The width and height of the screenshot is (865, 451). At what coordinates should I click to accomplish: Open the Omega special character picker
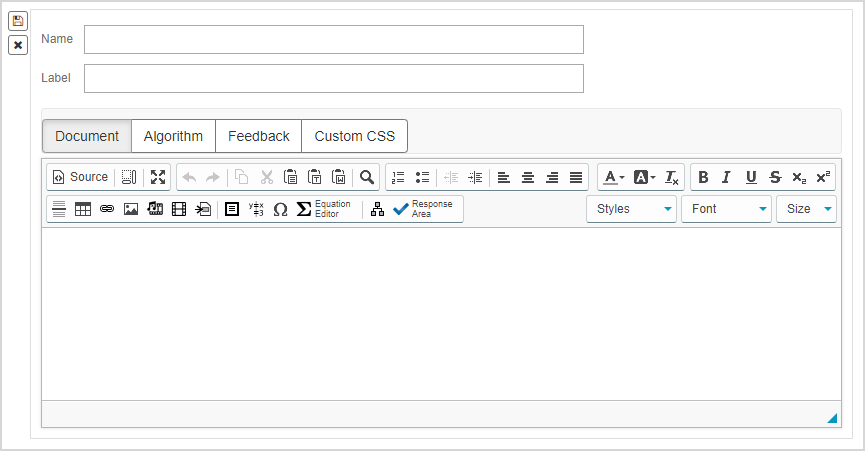point(280,209)
